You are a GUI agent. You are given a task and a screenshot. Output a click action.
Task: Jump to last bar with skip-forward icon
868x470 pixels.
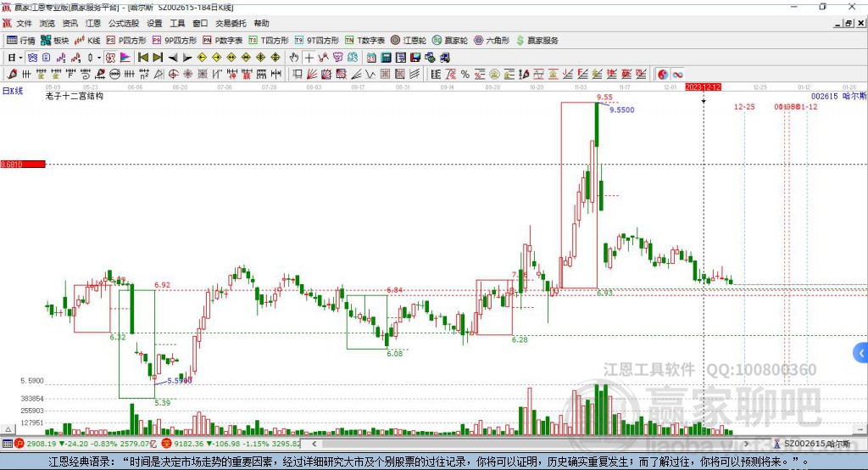click(158, 58)
